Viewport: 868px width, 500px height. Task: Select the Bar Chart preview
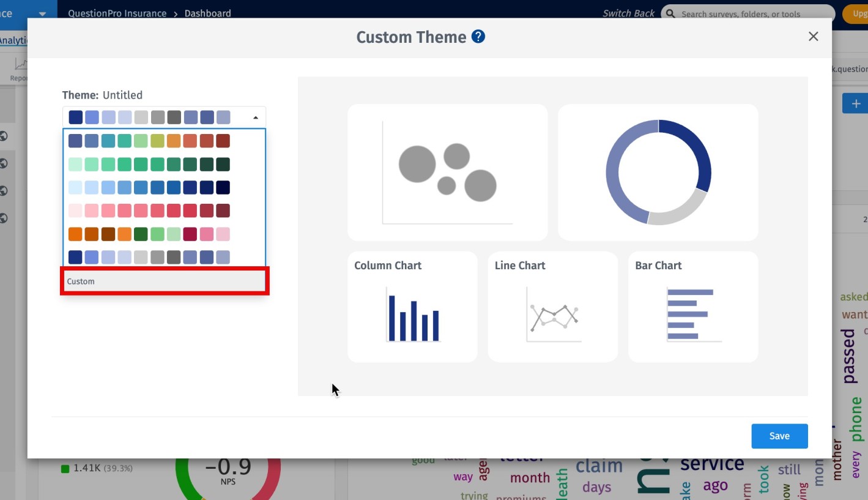pyautogui.click(x=692, y=306)
